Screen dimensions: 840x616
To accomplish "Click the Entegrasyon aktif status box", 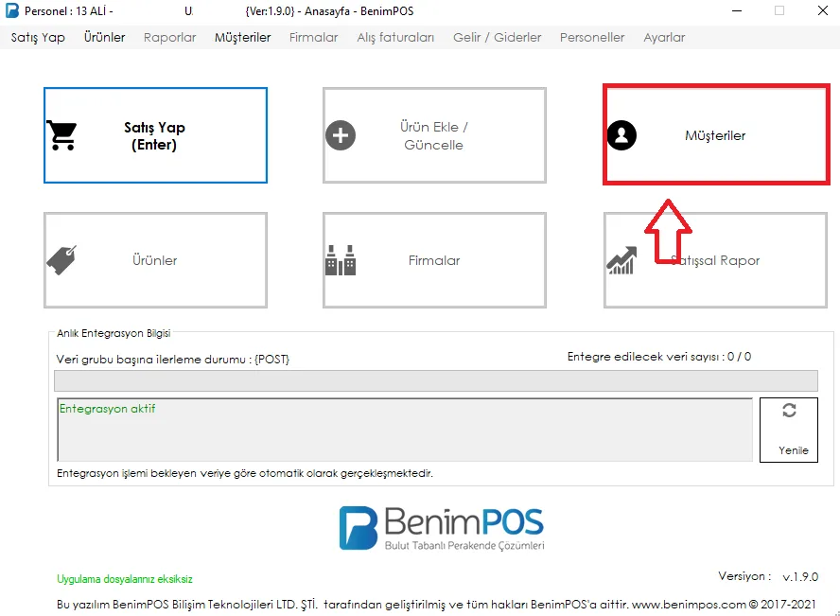I will [x=405, y=430].
